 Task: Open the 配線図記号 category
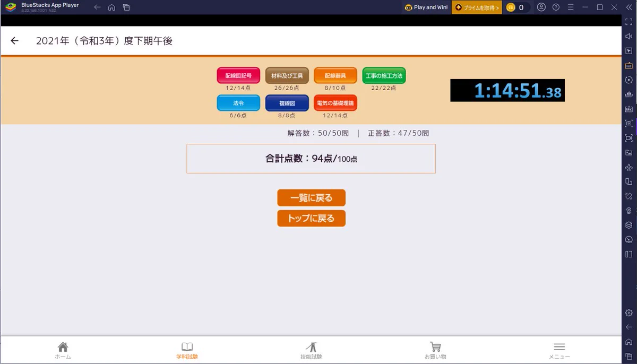coord(238,75)
